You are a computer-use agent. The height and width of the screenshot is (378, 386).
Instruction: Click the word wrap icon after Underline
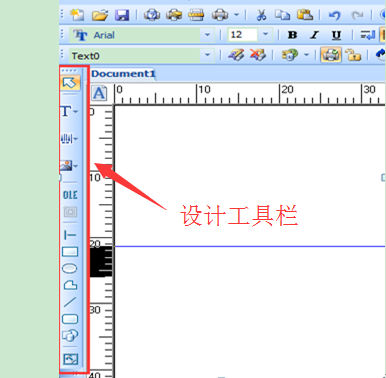tap(368, 35)
